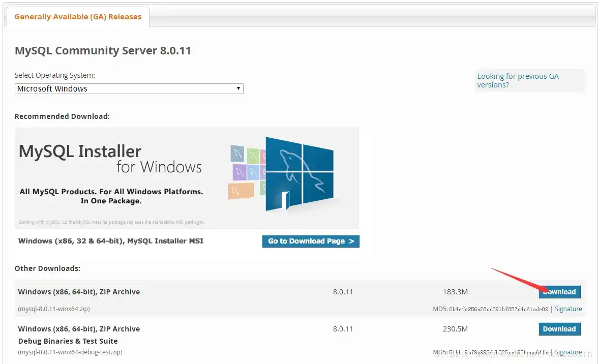
Task: Click the MySQL Installer for Windows banner
Action: (x=187, y=178)
